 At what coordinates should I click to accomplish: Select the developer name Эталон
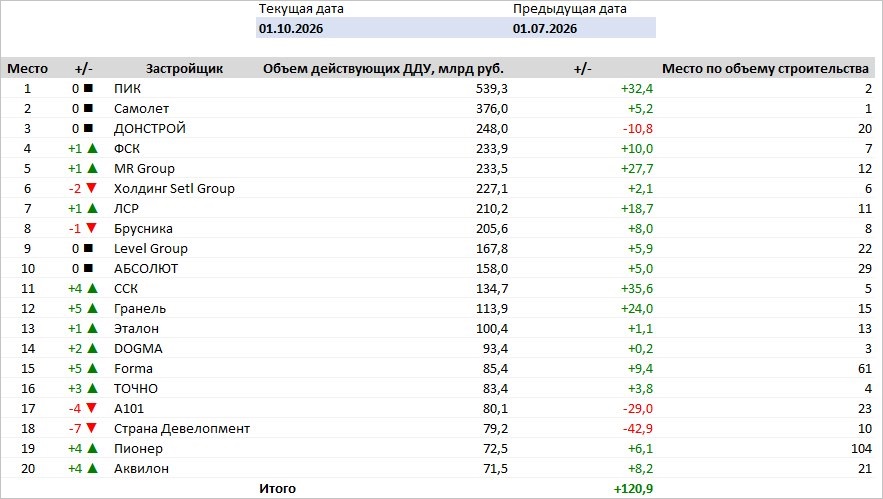pos(136,328)
